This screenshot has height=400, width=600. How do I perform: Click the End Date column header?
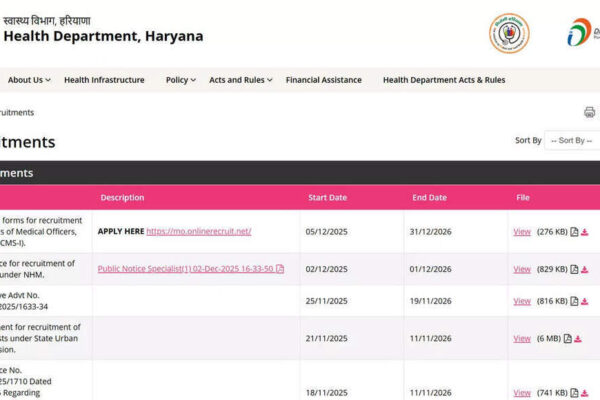click(x=430, y=198)
